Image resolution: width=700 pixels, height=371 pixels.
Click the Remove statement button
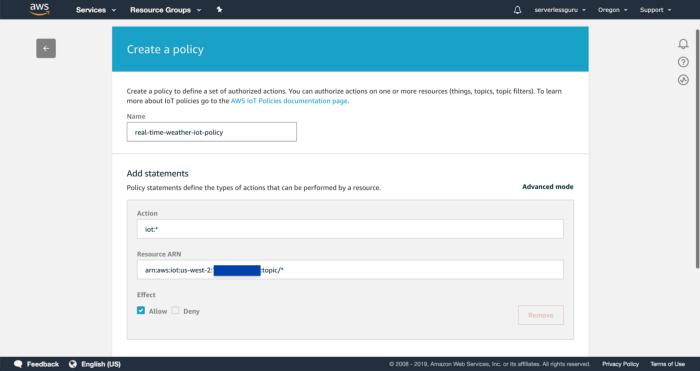pos(541,315)
